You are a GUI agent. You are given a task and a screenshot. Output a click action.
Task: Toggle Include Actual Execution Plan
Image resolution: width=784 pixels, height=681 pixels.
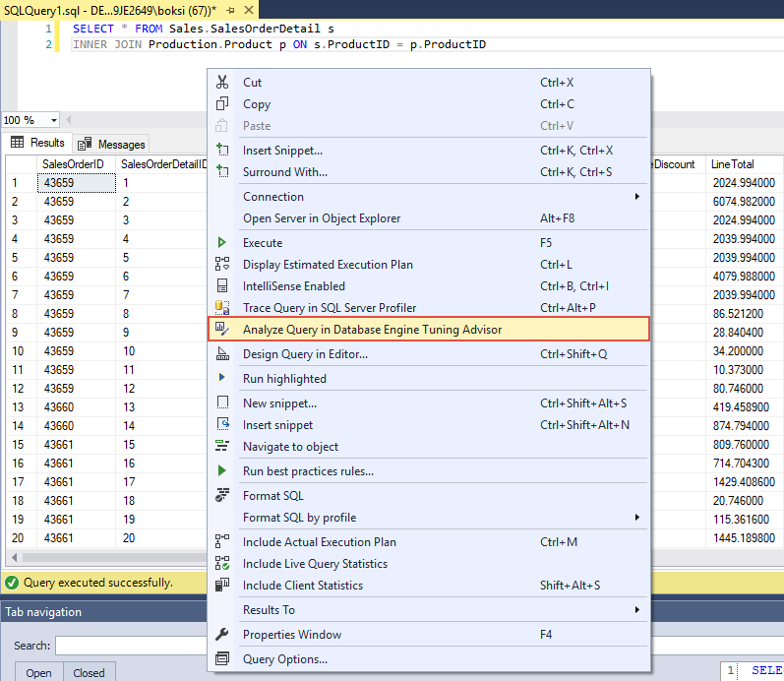429,541
